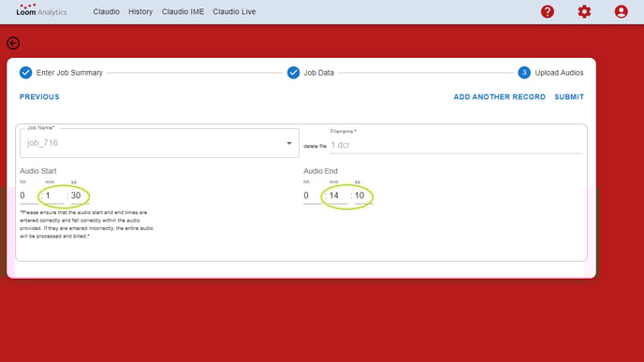Select the Enter Job Summary step checkmark
Screen dimensions: 644x362
point(25,73)
